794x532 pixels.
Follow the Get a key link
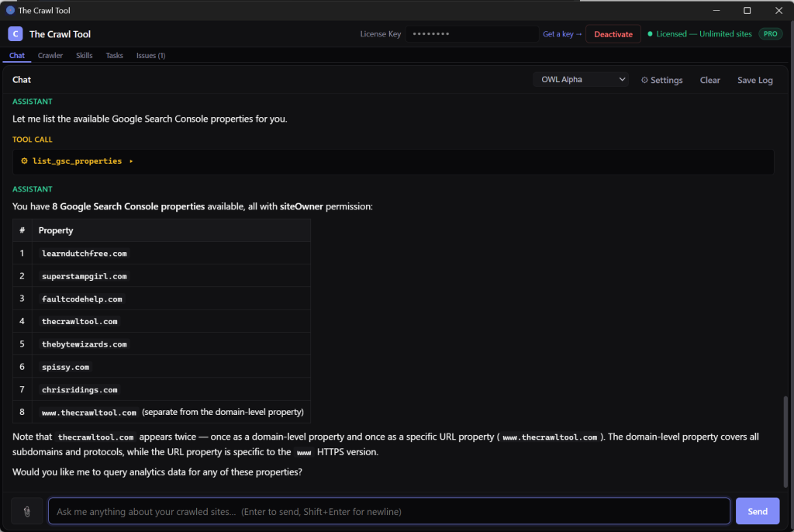point(562,34)
